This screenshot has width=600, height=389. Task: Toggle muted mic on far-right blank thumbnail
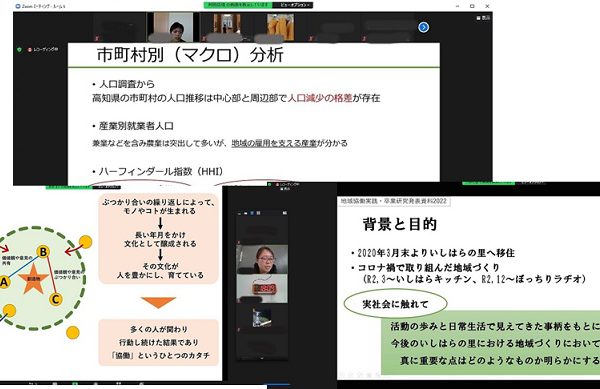[x=364, y=39]
